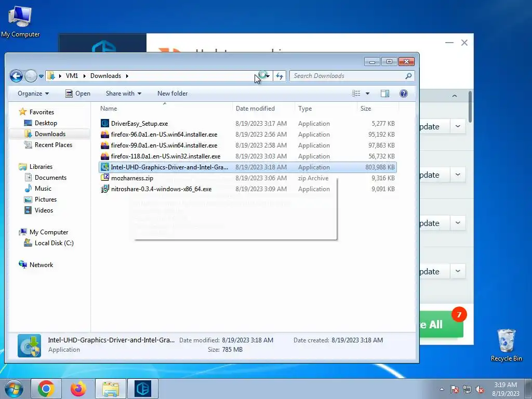Image resolution: width=532 pixels, height=399 pixels.
Task: Sort files by Name column
Action: [x=165, y=109]
